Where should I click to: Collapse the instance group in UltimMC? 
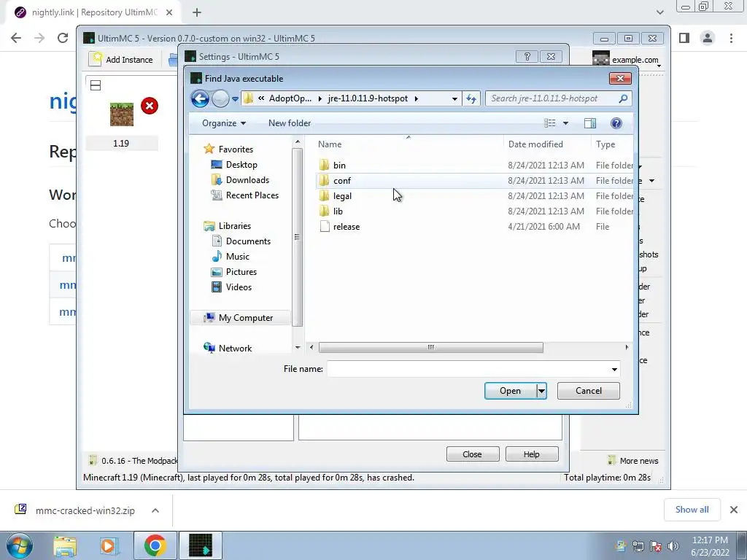coord(96,85)
